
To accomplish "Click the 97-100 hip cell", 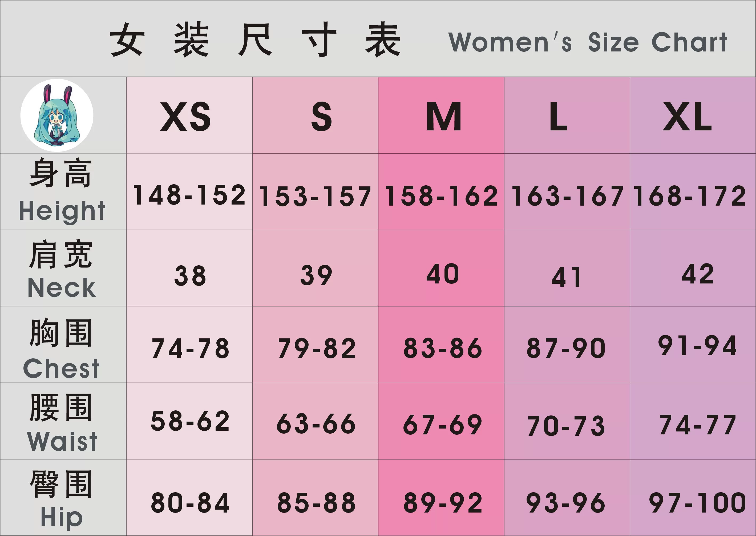I will click(x=697, y=503).
